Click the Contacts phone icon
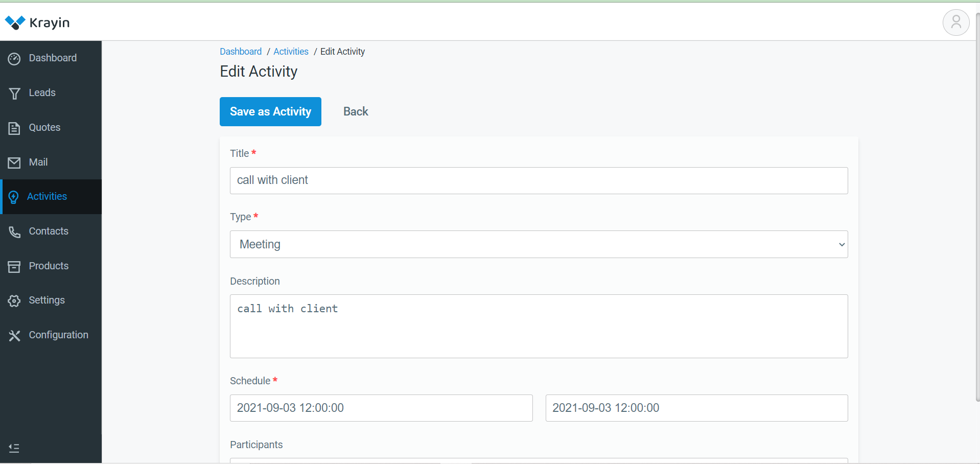Image resolution: width=980 pixels, height=464 pixels. 14,232
